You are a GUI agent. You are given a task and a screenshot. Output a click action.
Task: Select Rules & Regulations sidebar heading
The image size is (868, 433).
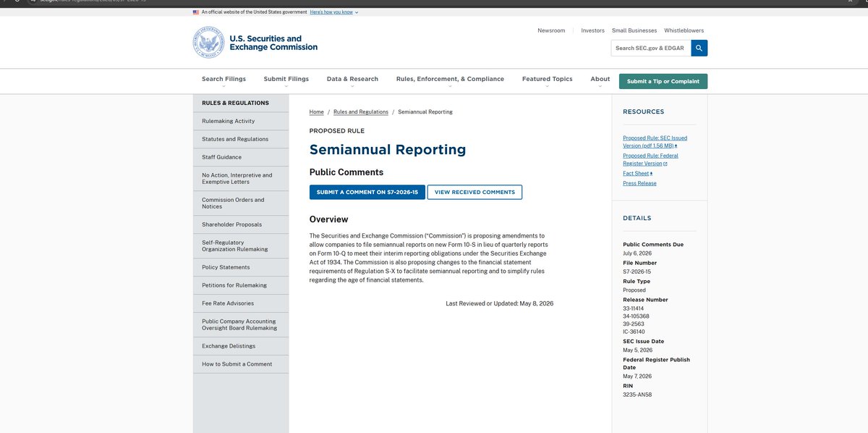[x=241, y=103]
